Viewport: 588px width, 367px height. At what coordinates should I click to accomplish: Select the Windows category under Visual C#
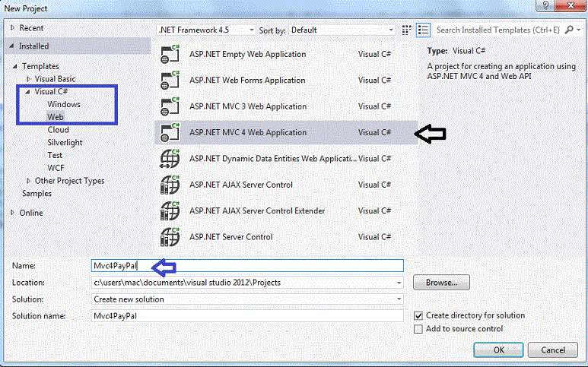[64, 105]
